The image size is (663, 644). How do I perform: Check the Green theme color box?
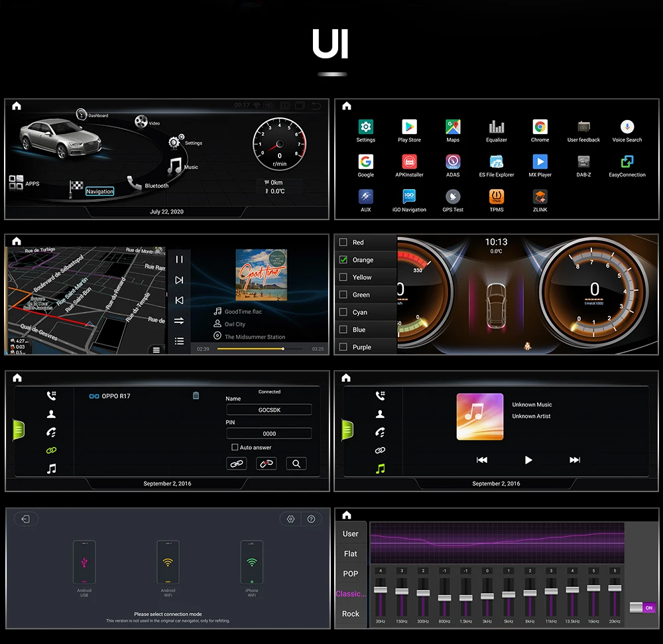point(343,294)
